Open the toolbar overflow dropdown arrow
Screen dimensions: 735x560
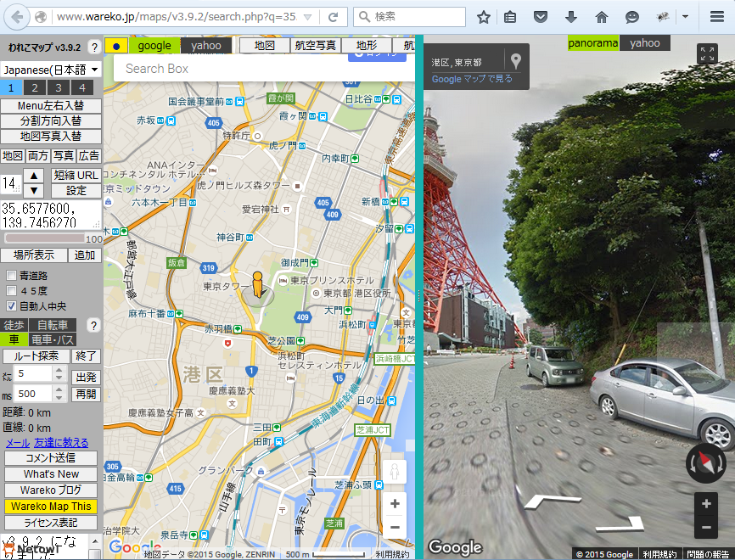tap(685, 17)
